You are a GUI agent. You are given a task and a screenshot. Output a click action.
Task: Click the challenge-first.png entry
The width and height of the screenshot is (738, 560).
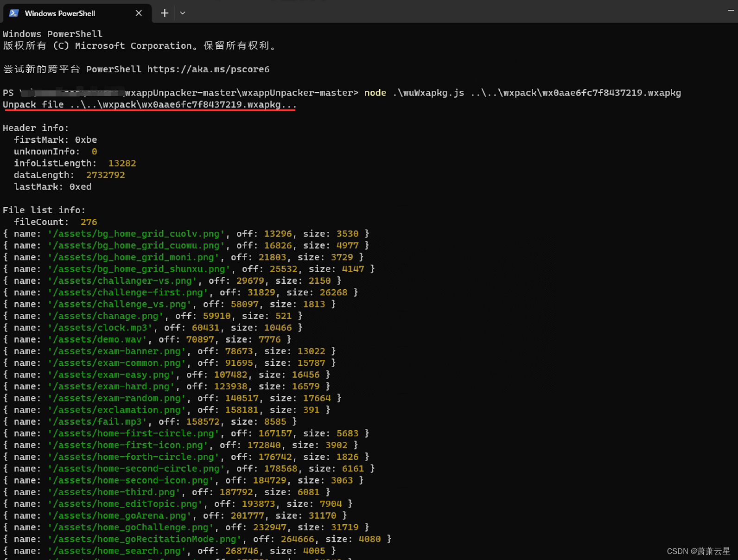[180, 293]
